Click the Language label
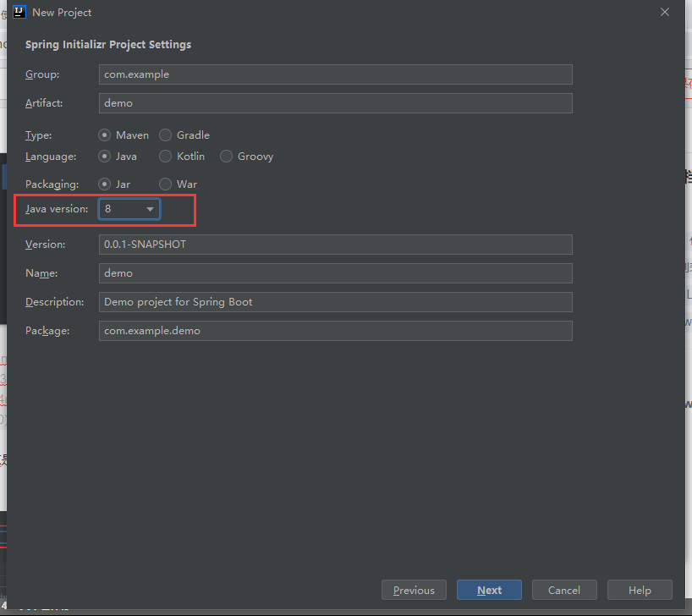The height and width of the screenshot is (616, 692). click(x=51, y=157)
